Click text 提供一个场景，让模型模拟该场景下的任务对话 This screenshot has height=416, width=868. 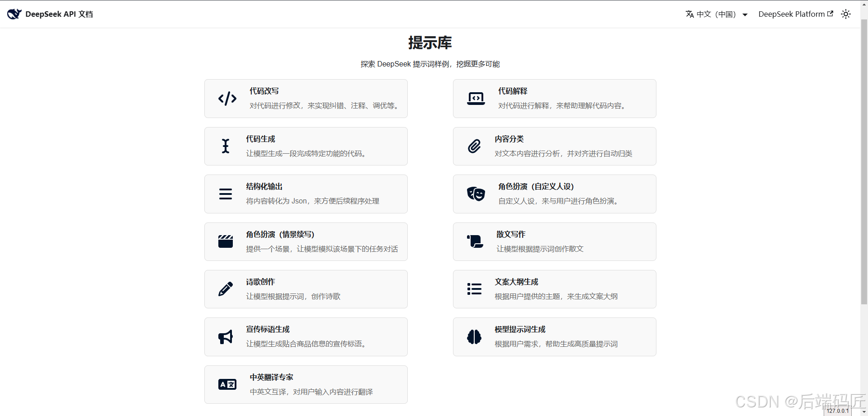click(x=322, y=249)
